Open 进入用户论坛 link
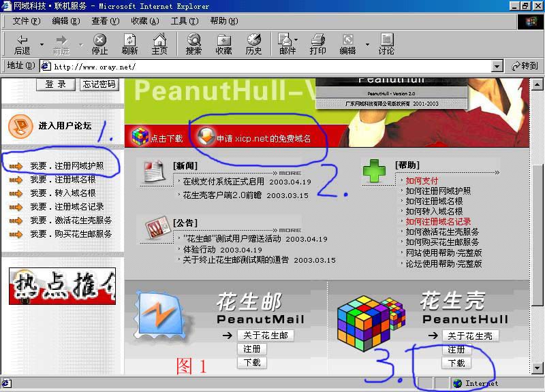This screenshot has width=545, height=392. (65, 126)
